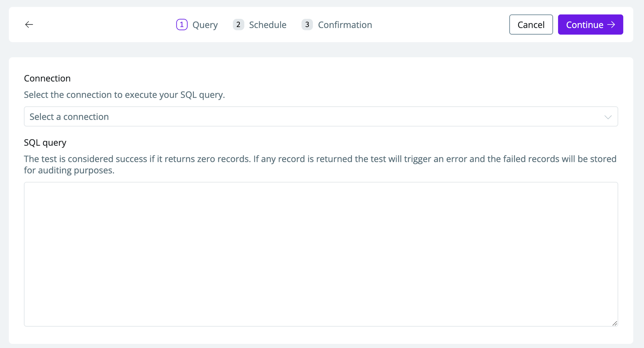Jump to the Confirmation step
Image resolution: width=644 pixels, height=348 pixels.
coord(345,25)
